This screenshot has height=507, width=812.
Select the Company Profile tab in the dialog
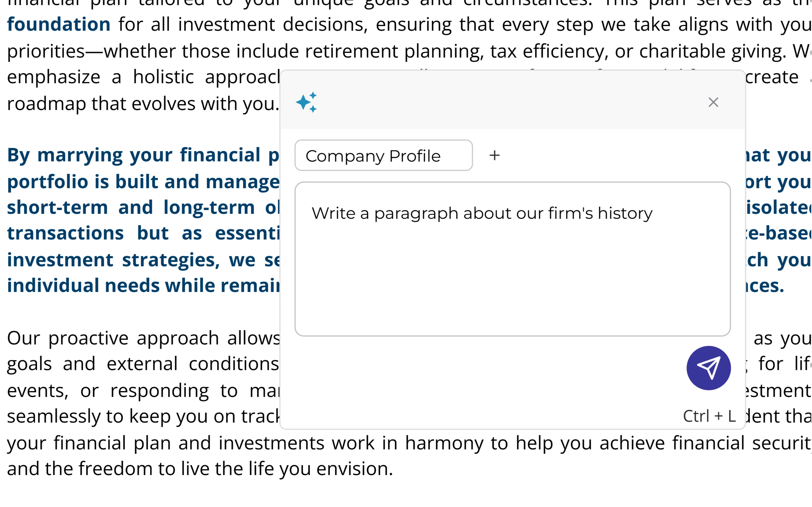tap(384, 155)
